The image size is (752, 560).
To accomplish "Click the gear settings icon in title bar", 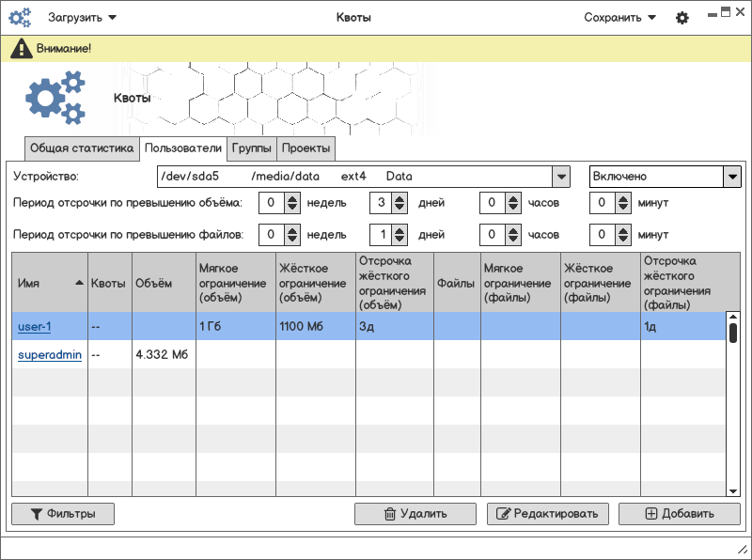I will tap(682, 18).
